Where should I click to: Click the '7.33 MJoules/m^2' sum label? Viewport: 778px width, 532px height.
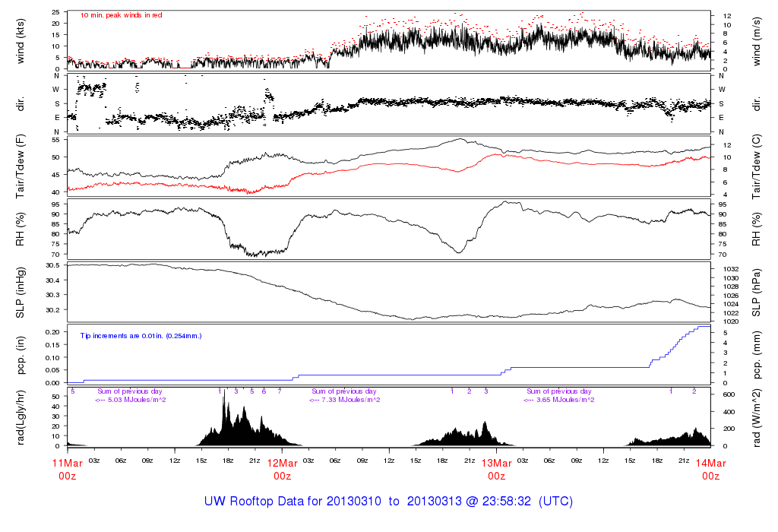pos(351,400)
